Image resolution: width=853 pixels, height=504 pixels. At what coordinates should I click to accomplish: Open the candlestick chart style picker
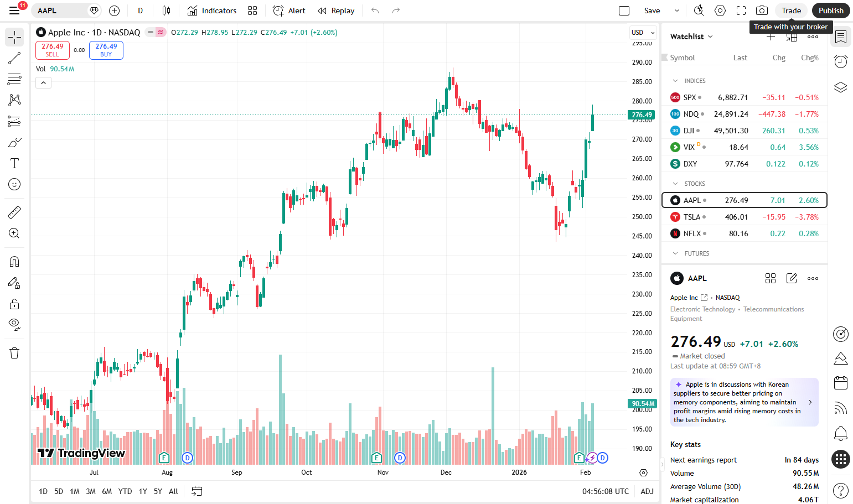pos(166,11)
